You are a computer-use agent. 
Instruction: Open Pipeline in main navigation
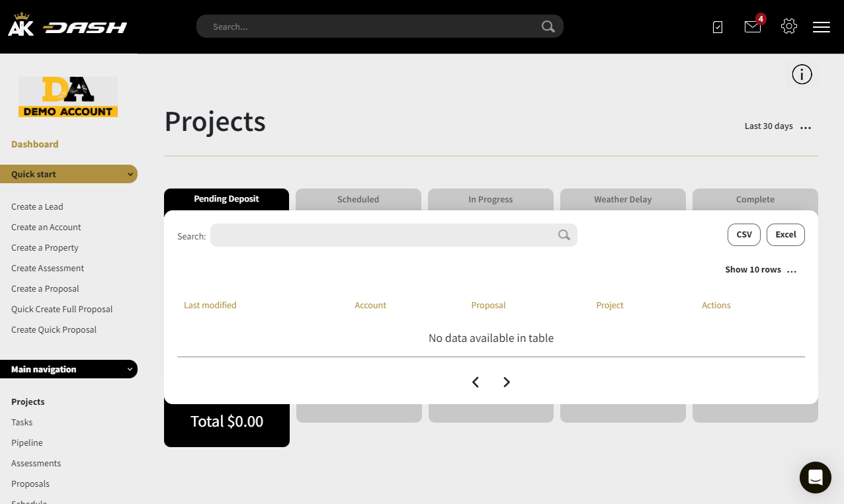(x=27, y=443)
